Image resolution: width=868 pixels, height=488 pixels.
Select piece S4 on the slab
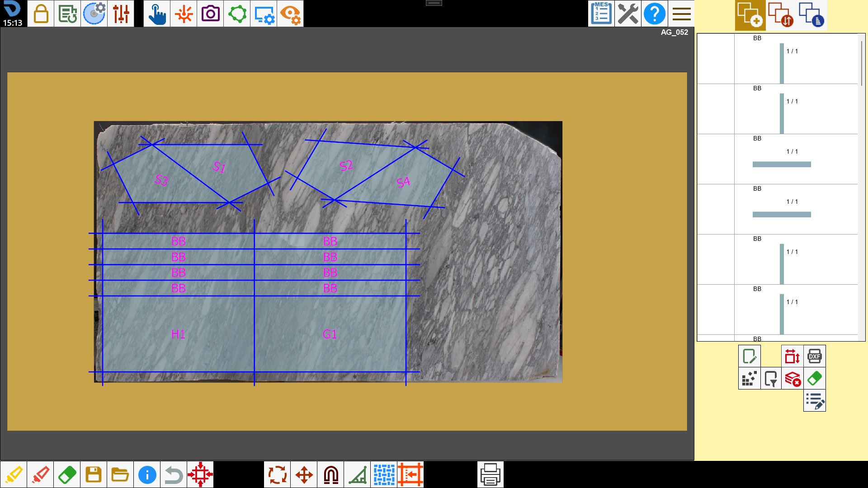(x=403, y=182)
